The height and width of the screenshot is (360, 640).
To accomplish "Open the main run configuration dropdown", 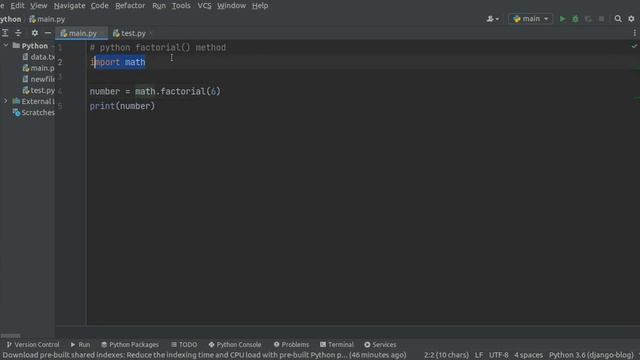I will coord(531,19).
